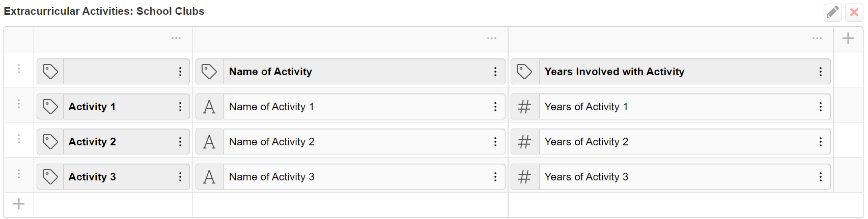The height and width of the screenshot is (219, 868).
Task: Click text type icon for Name of Activity 1
Action: (x=209, y=107)
